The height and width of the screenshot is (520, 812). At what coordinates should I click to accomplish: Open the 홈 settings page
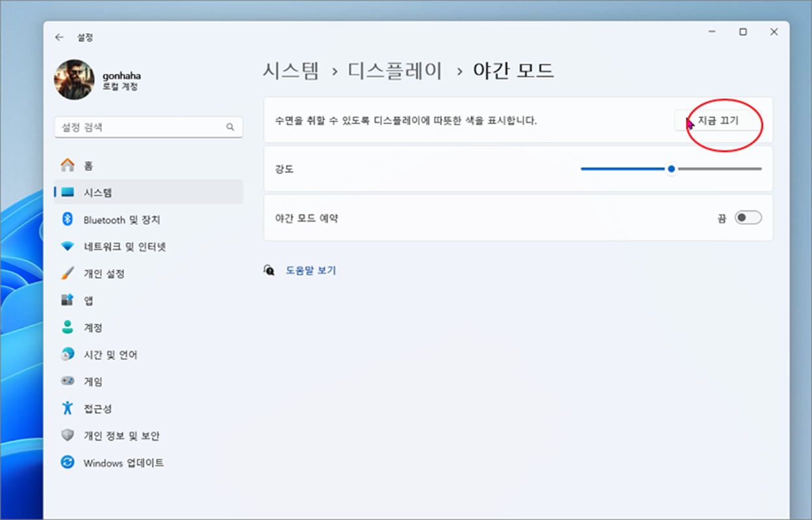tap(149, 166)
